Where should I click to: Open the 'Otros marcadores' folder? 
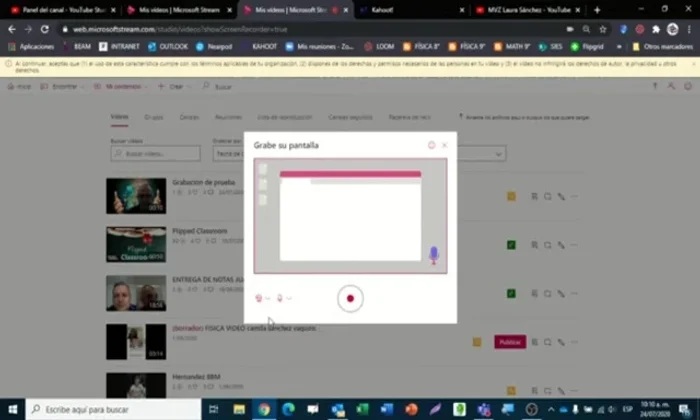(x=662, y=46)
